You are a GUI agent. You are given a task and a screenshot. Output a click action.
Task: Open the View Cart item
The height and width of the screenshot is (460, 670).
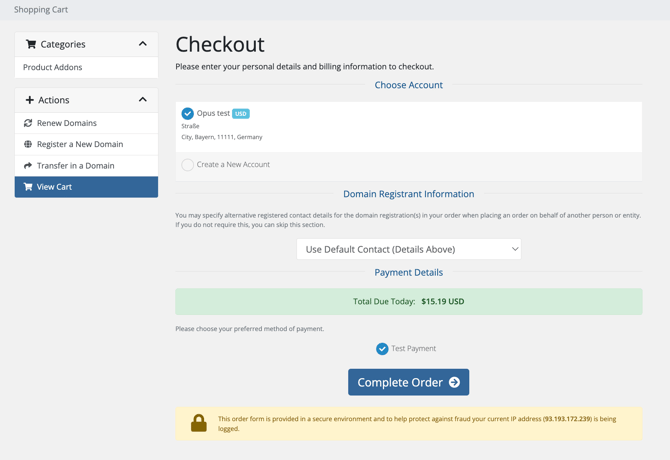86,187
